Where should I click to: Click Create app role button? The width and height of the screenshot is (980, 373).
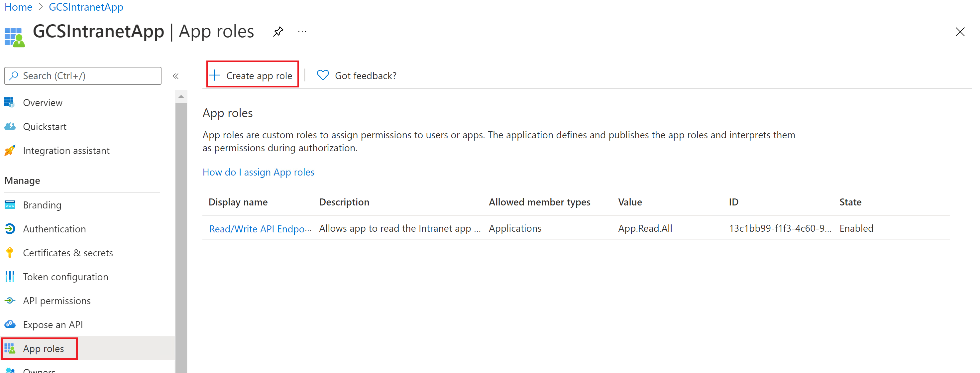[253, 75]
